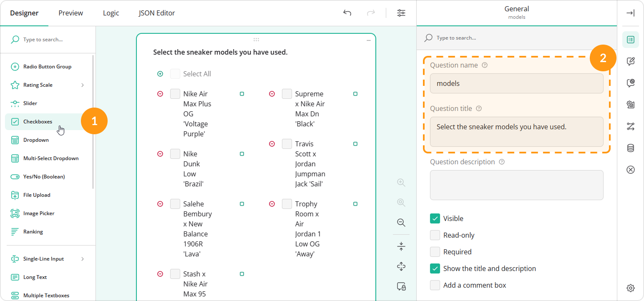
Task: Toggle Show the title and description
Action: [x=435, y=268]
